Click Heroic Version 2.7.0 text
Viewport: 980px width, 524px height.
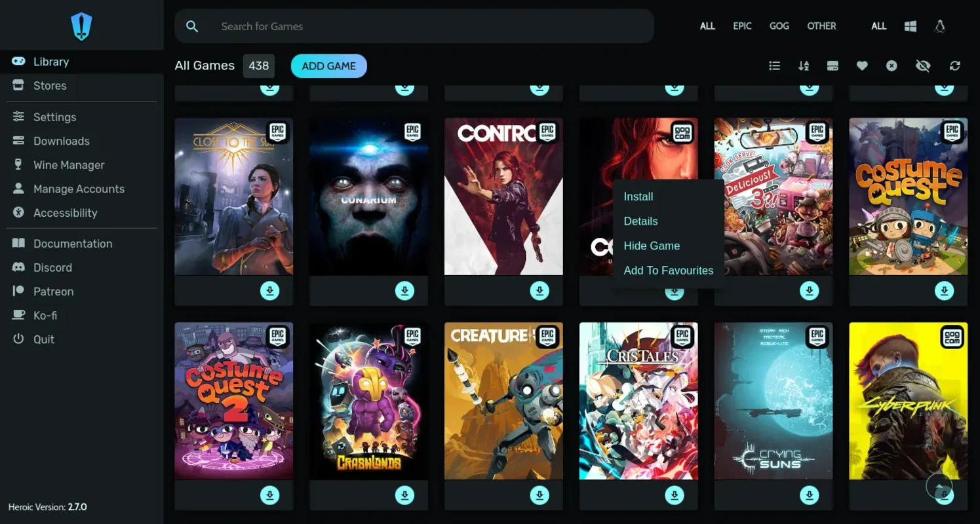pyautogui.click(x=47, y=507)
